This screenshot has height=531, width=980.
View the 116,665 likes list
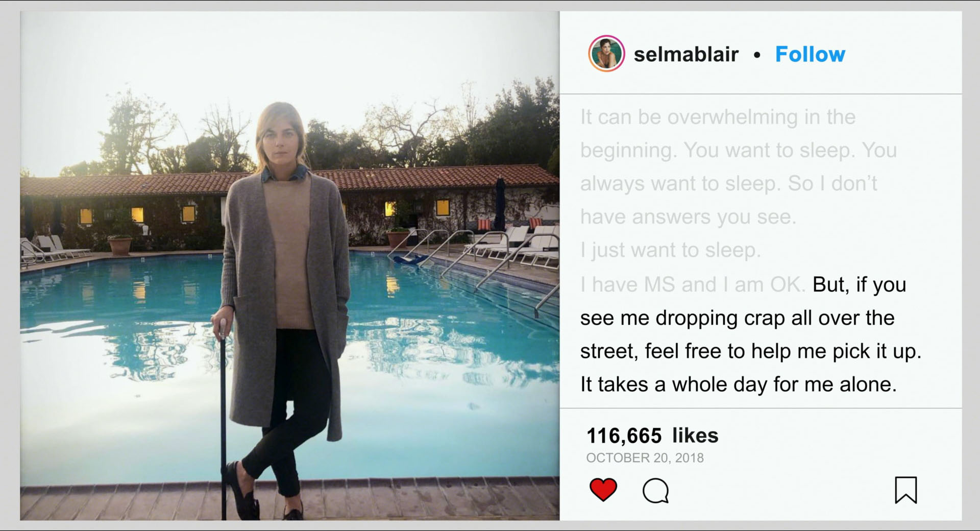coord(652,436)
